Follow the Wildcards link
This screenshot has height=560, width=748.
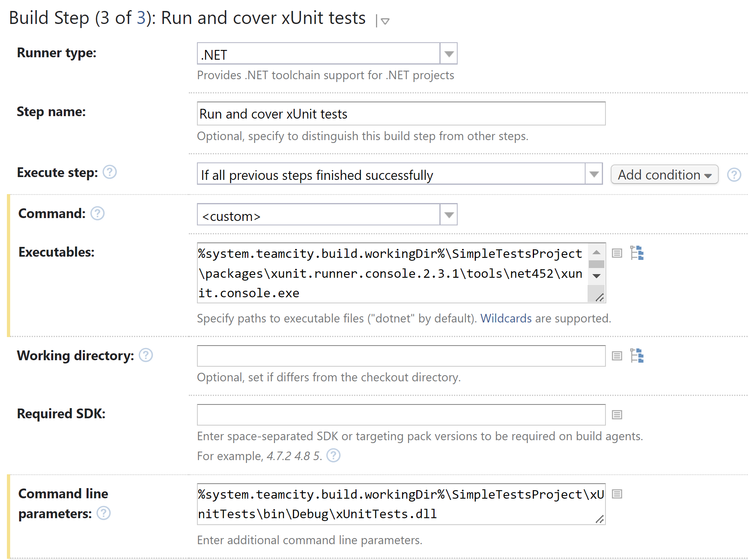pyautogui.click(x=506, y=318)
